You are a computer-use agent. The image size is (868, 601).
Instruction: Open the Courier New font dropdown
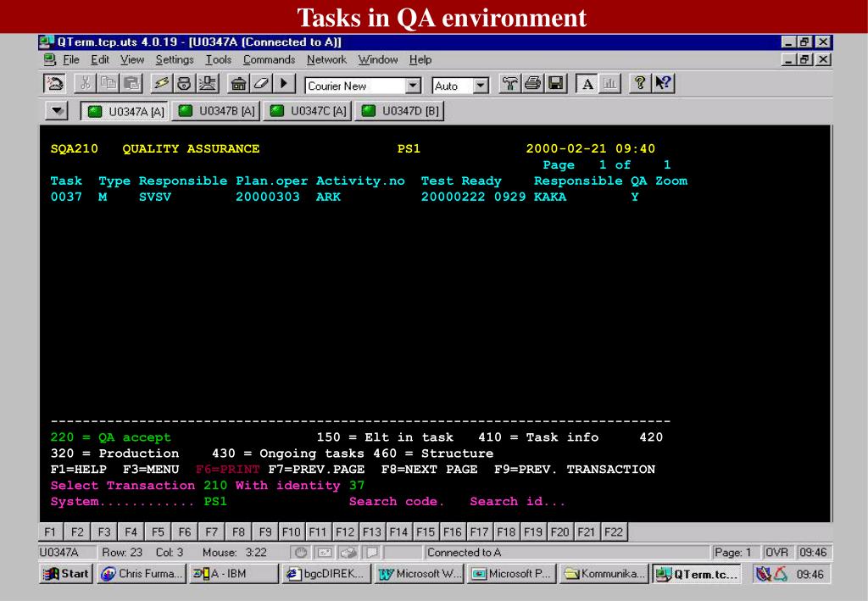coord(414,86)
